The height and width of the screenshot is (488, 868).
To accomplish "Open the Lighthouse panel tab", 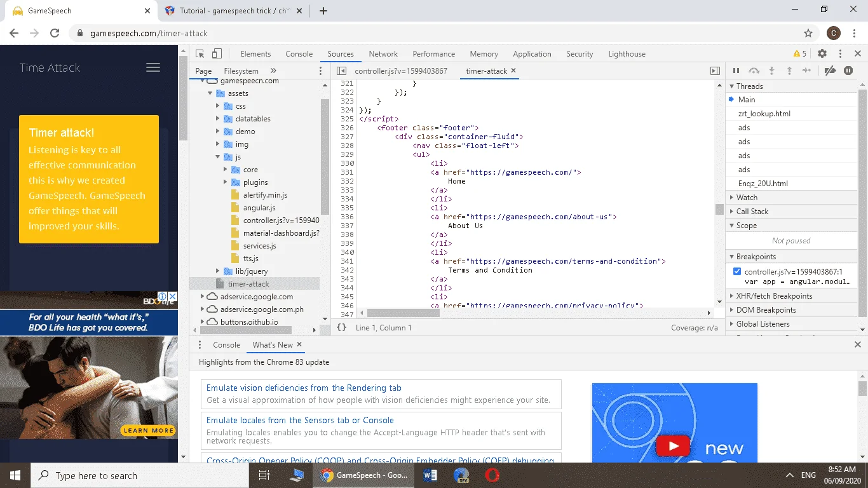I will click(627, 54).
